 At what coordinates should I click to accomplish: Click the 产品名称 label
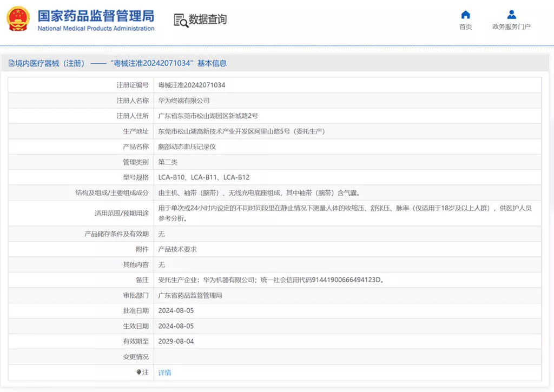click(136, 147)
